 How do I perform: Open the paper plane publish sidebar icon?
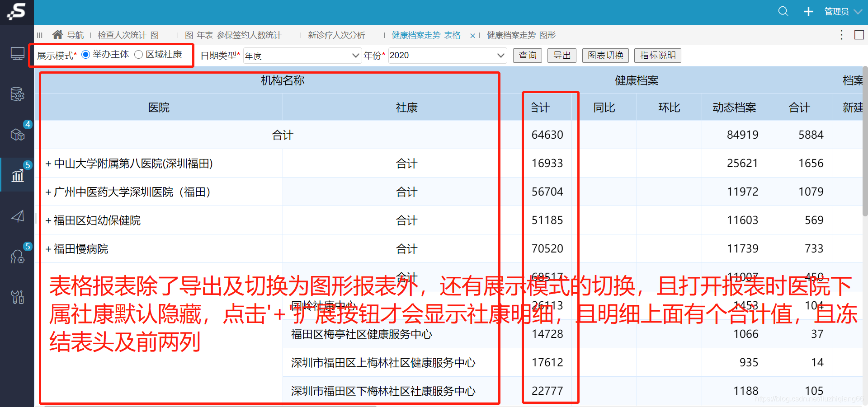coord(18,216)
